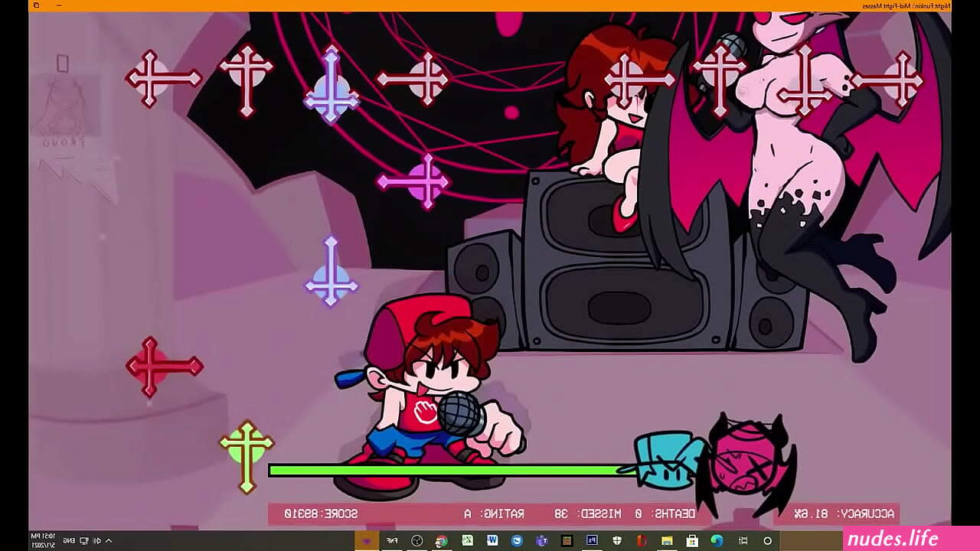Expand hidden system tray icons chevron
This screenshot has height=551, width=980.
[109, 541]
